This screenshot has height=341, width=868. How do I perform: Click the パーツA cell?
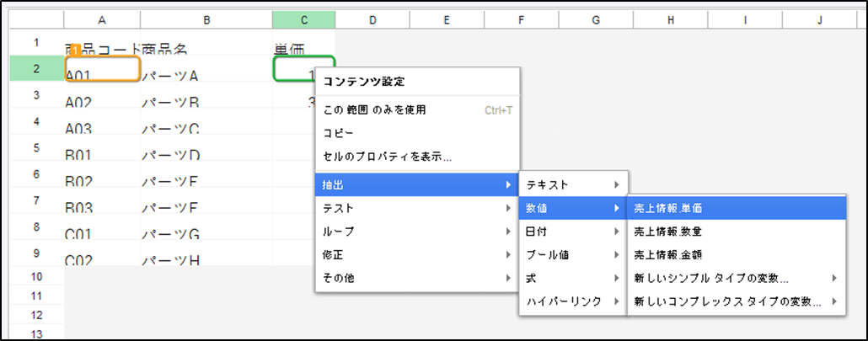(206, 68)
